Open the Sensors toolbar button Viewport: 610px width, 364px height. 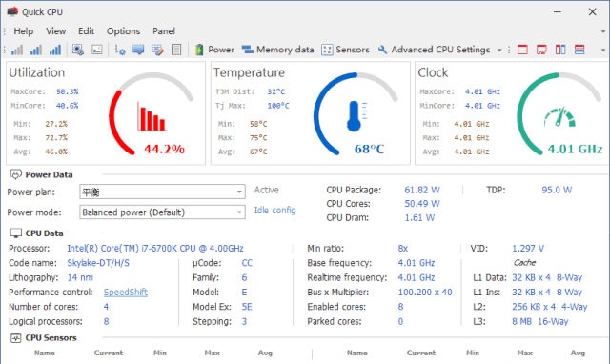point(345,50)
